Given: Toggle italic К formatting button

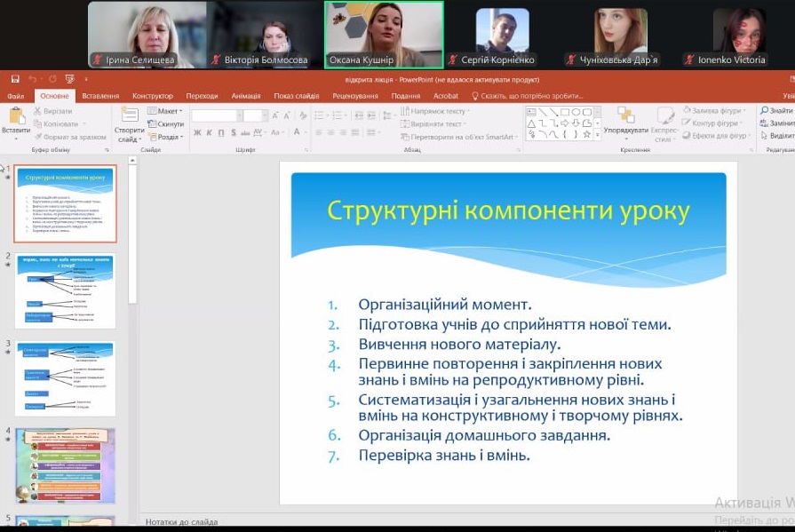Looking at the screenshot, I should coord(209,133).
